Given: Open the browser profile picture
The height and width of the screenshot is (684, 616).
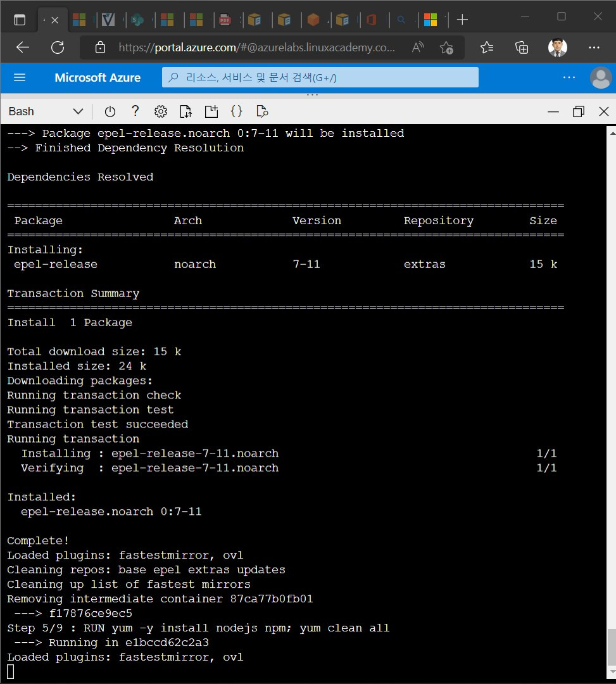Looking at the screenshot, I should (x=558, y=47).
